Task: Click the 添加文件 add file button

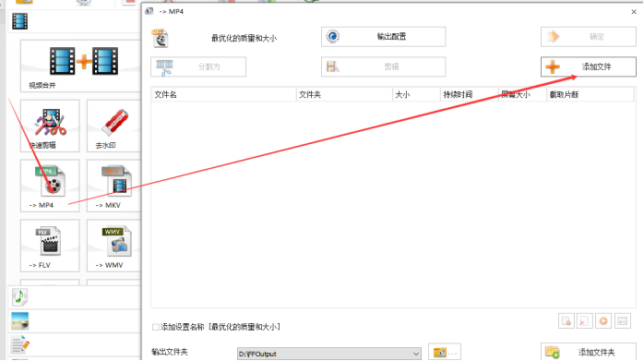Action: click(x=588, y=66)
